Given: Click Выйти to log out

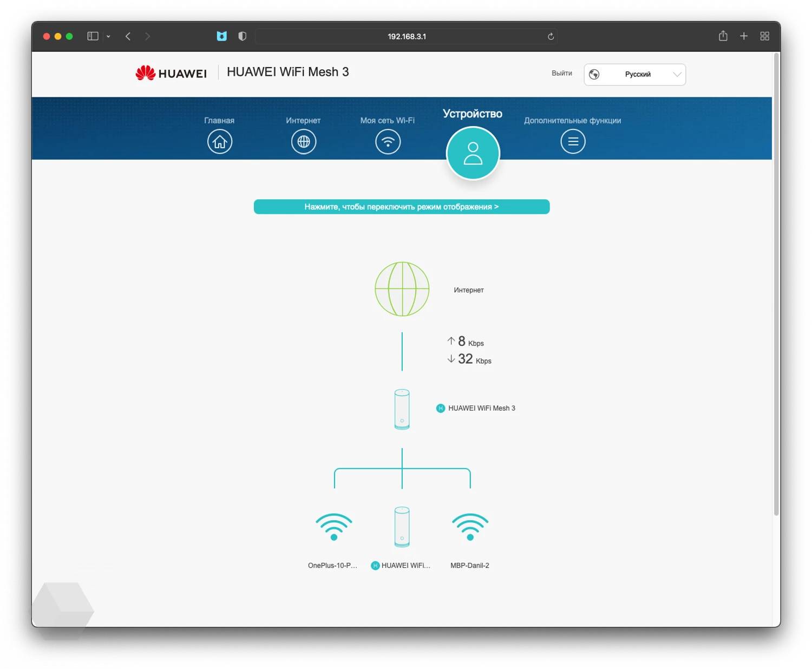Looking at the screenshot, I should click(561, 73).
